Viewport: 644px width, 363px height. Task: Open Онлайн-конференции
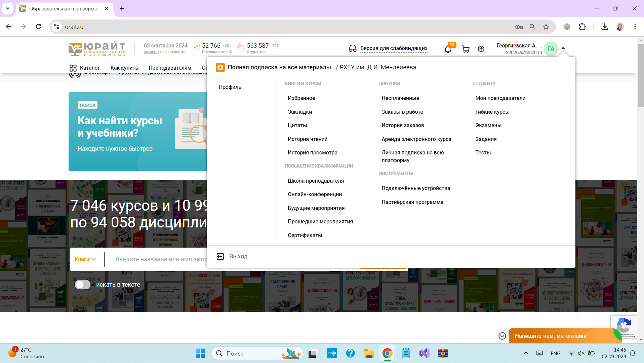(x=315, y=194)
